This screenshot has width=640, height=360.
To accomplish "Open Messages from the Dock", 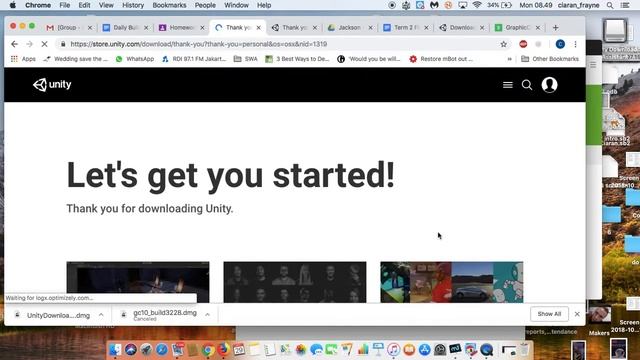I will click(316, 350).
